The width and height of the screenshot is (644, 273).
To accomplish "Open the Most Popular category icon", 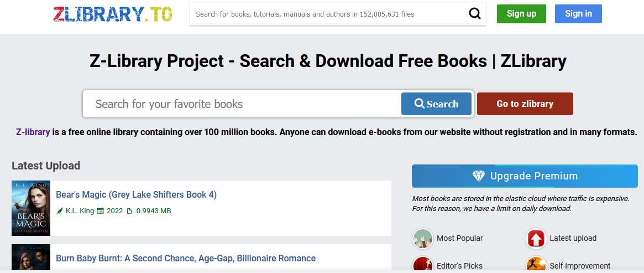I will [423, 238].
